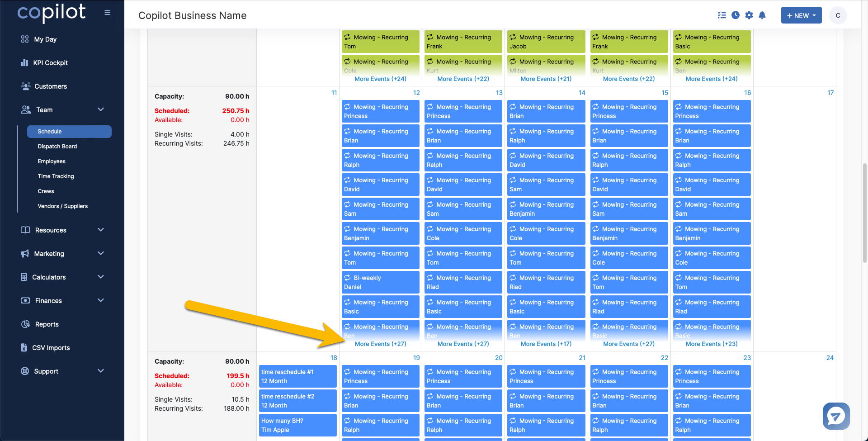Image resolution: width=868 pixels, height=441 pixels.
Task: Open More Events (+21) above day 14
Action: pyautogui.click(x=546, y=79)
